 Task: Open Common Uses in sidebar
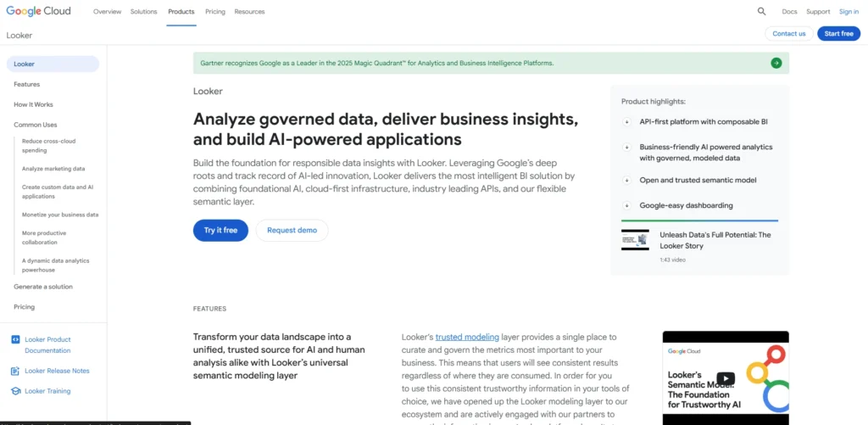click(x=36, y=125)
